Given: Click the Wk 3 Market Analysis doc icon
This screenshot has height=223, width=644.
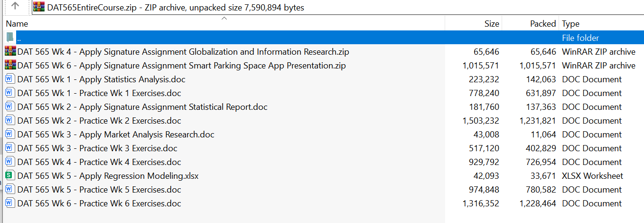Looking at the screenshot, I should [x=10, y=135].
